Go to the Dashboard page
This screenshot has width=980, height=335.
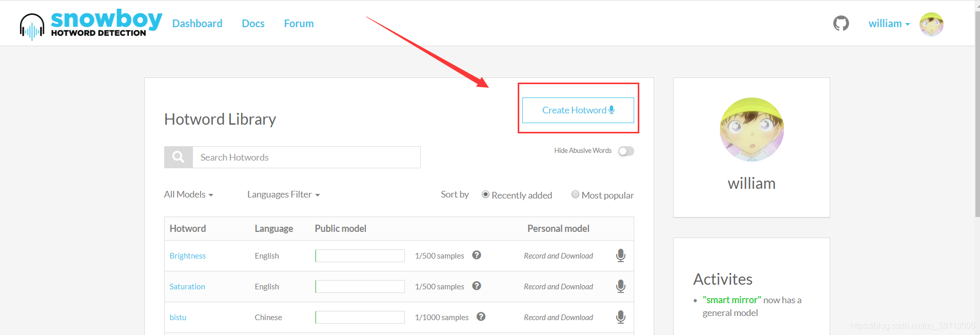click(197, 24)
